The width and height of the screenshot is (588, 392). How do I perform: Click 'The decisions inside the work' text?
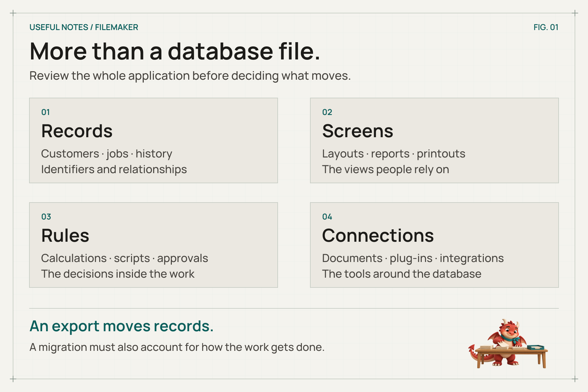[118, 274]
